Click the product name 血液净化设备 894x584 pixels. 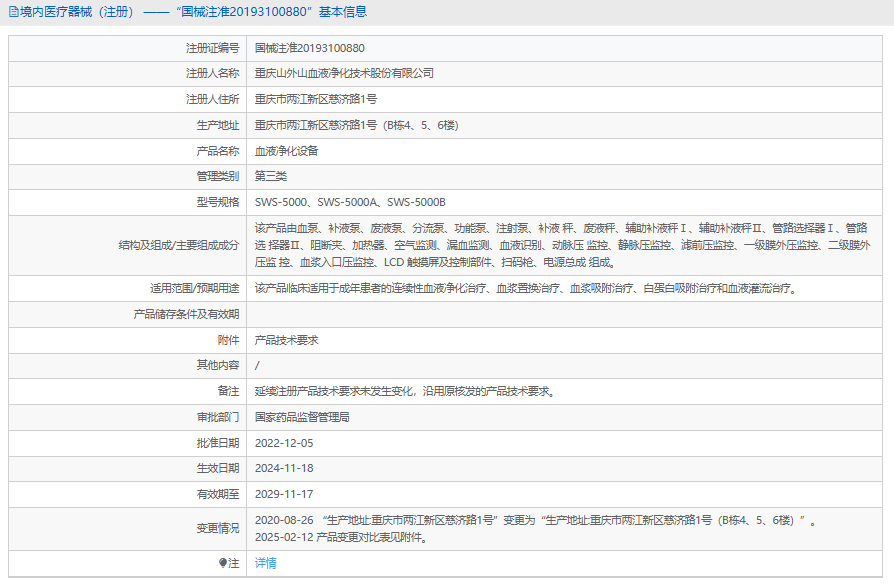click(x=286, y=151)
